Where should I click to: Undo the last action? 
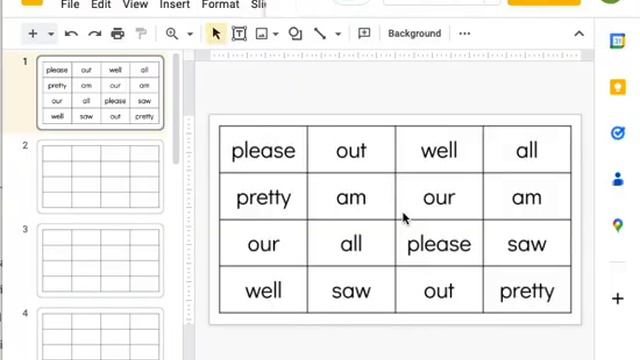(71, 34)
